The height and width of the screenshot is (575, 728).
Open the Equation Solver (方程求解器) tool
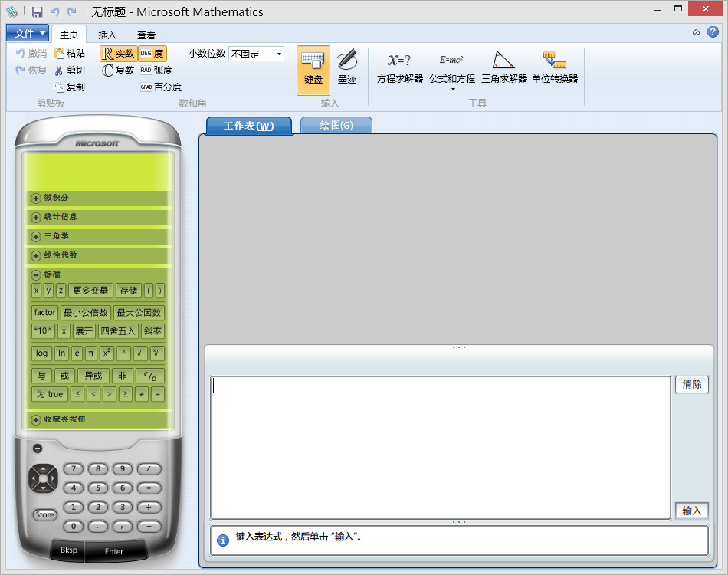pos(400,67)
